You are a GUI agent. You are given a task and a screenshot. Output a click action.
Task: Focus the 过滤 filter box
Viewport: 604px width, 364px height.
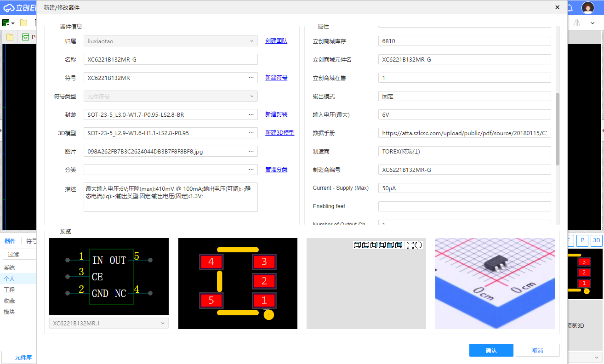(x=19, y=254)
